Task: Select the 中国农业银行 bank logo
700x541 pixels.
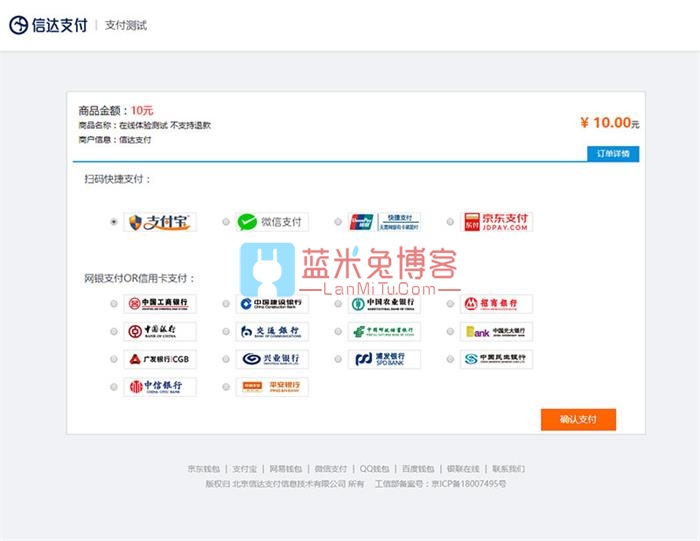Action: pyautogui.click(x=384, y=304)
